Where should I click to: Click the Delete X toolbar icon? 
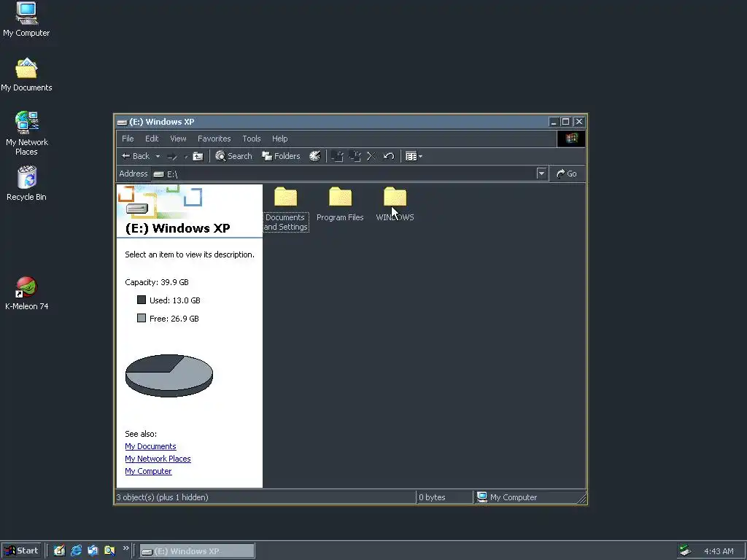(371, 156)
